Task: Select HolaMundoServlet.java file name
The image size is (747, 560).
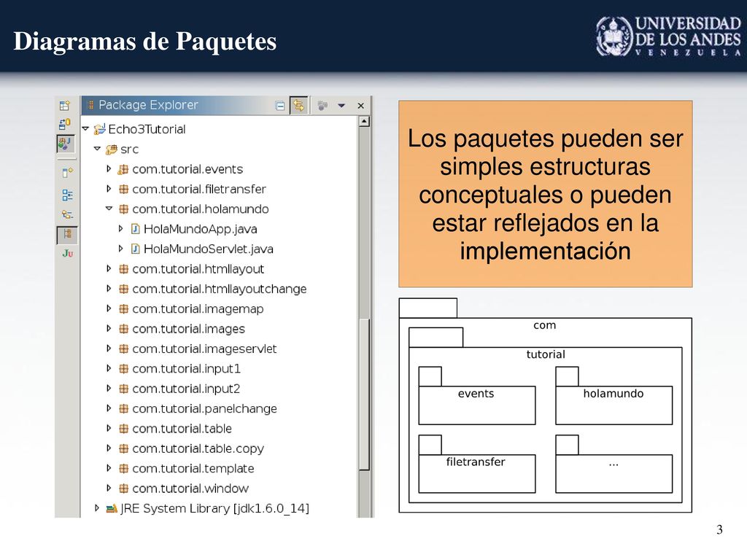Action: pyautogui.click(x=208, y=249)
